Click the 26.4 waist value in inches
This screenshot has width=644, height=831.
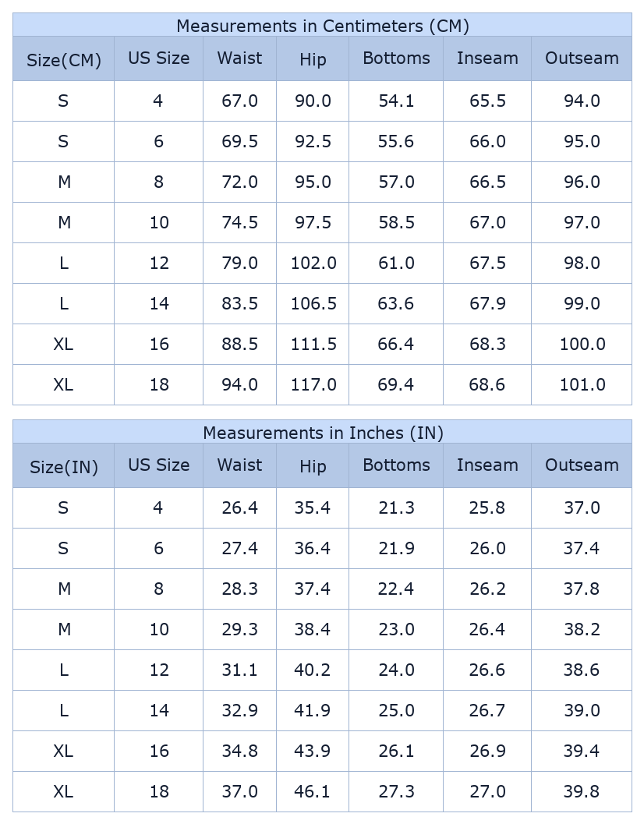239,508
